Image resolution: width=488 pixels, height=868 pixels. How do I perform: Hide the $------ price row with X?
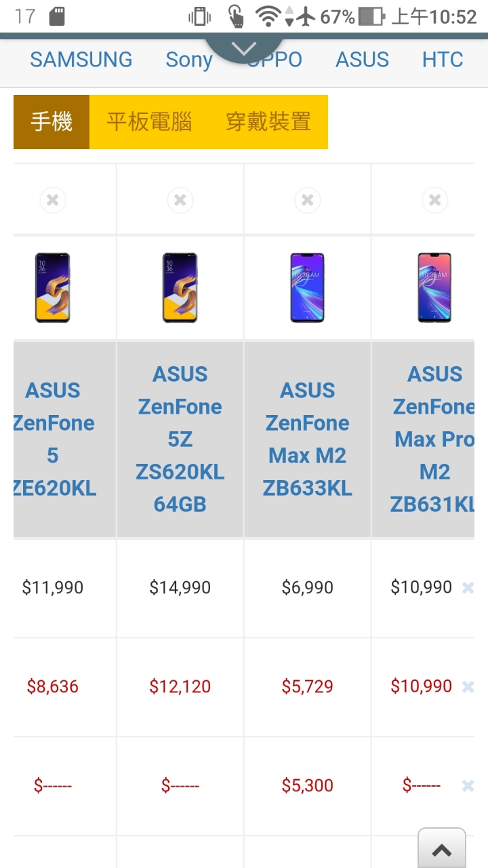468,786
